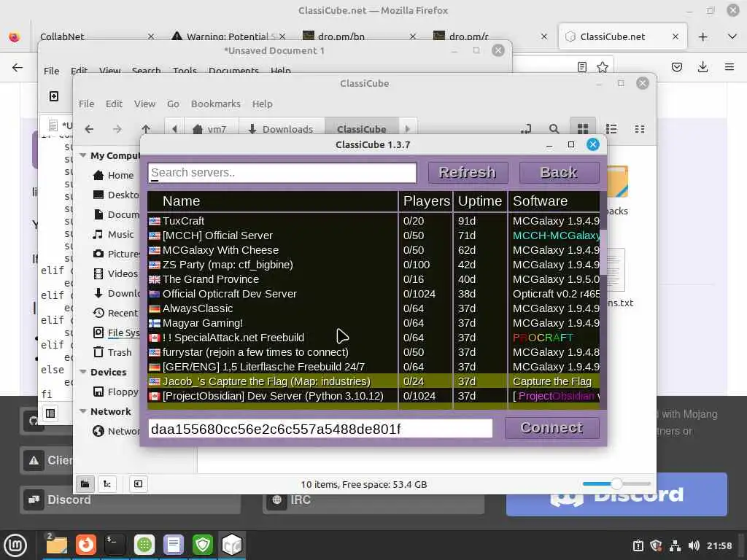Image resolution: width=747 pixels, height=560 pixels.
Task: Collapse My Computer sidebar section
Action: pyautogui.click(x=83, y=155)
